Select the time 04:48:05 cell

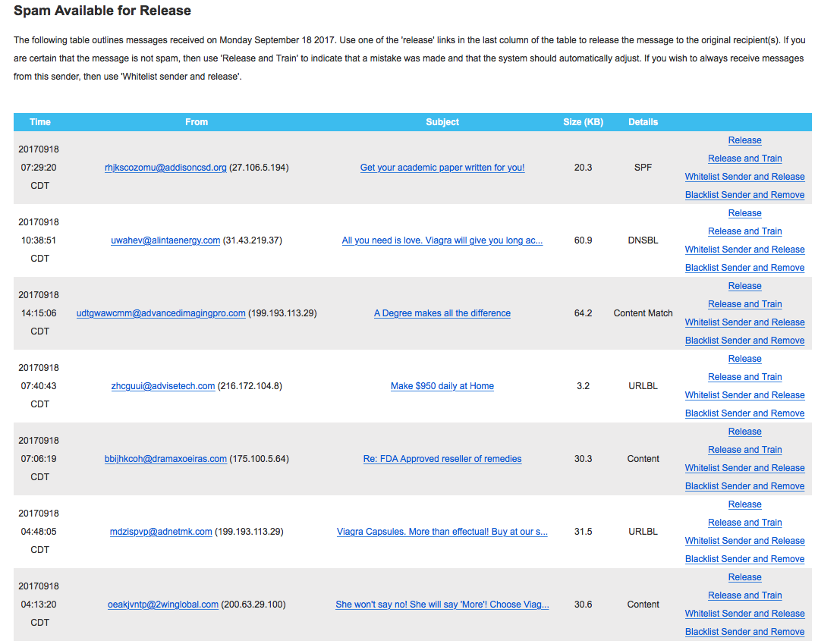[x=39, y=532]
